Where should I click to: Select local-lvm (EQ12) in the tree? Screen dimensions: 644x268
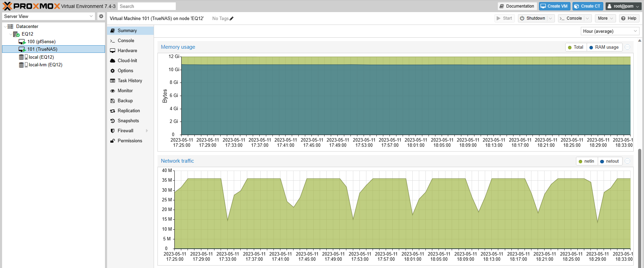tap(54, 65)
